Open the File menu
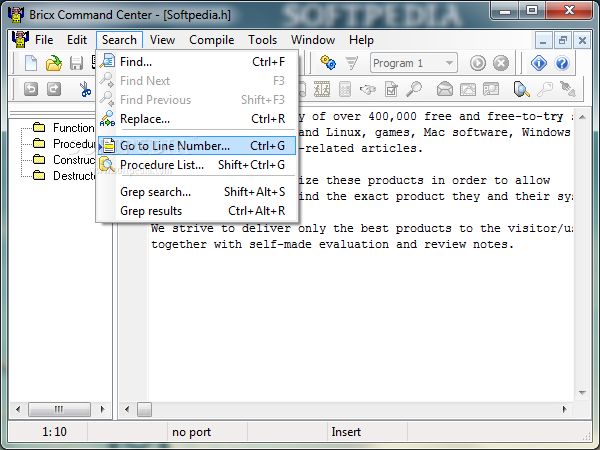This screenshot has height=450, width=600. pos(44,40)
